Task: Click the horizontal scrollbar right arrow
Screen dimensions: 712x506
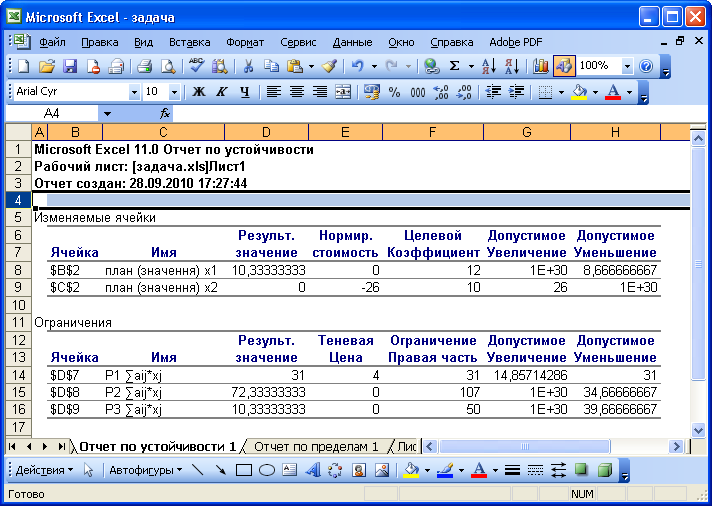Action: [x=676, y=447]
